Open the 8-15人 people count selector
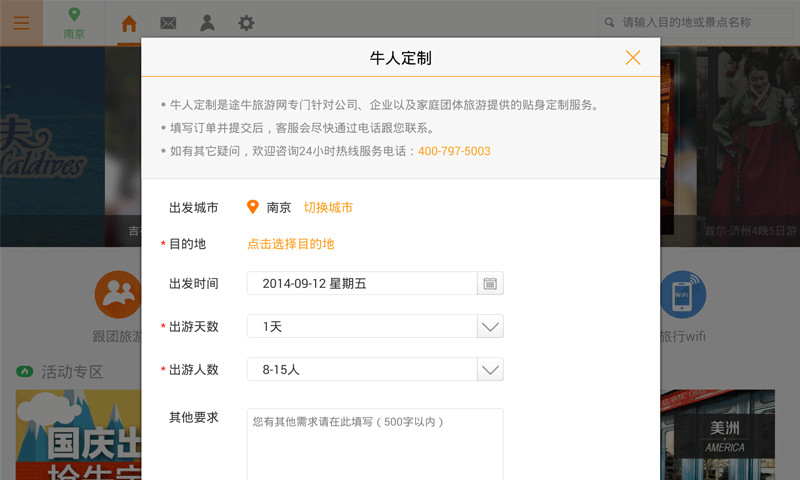800x480 pixels. 375,370
